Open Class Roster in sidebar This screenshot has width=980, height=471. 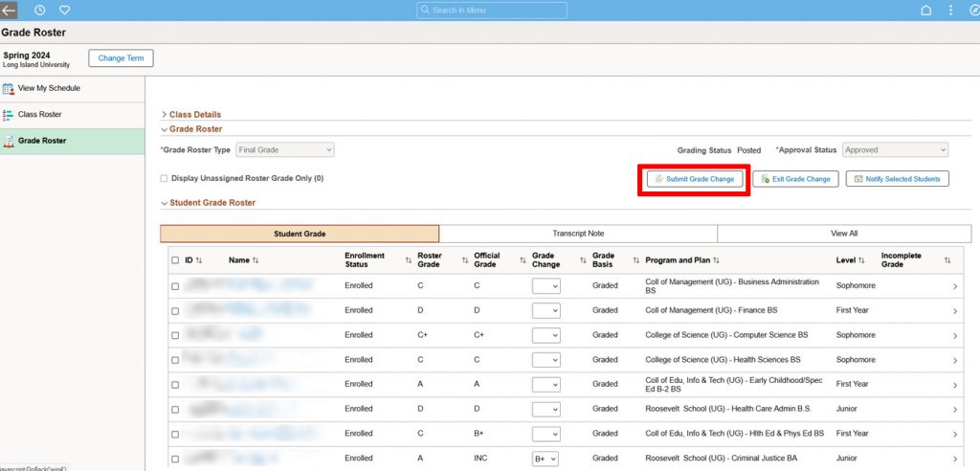[72, 115]
